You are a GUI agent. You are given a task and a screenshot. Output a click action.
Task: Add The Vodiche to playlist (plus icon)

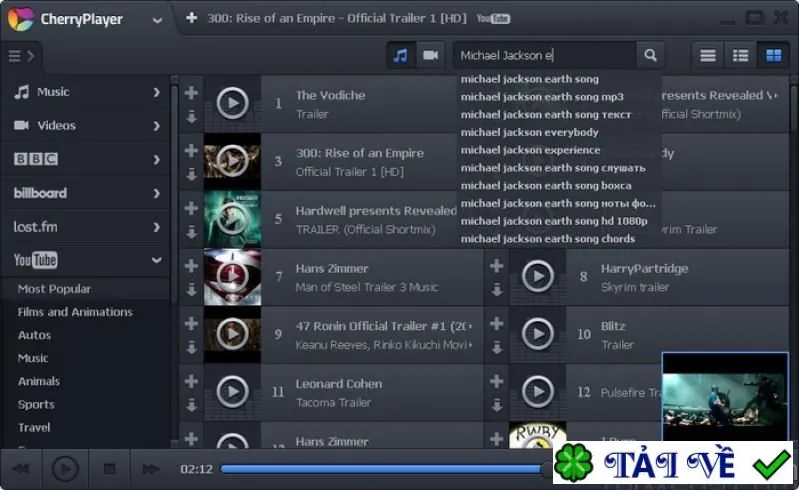(191, 93)
